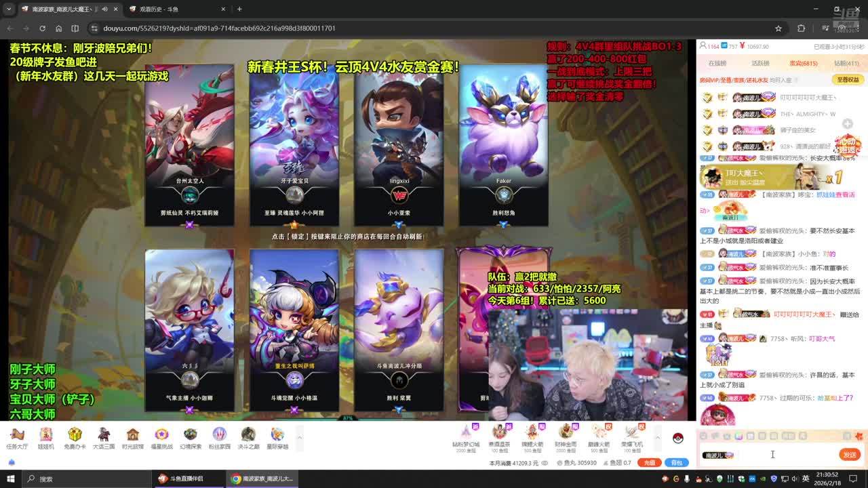Click the Faker player card

click(504, 146)
